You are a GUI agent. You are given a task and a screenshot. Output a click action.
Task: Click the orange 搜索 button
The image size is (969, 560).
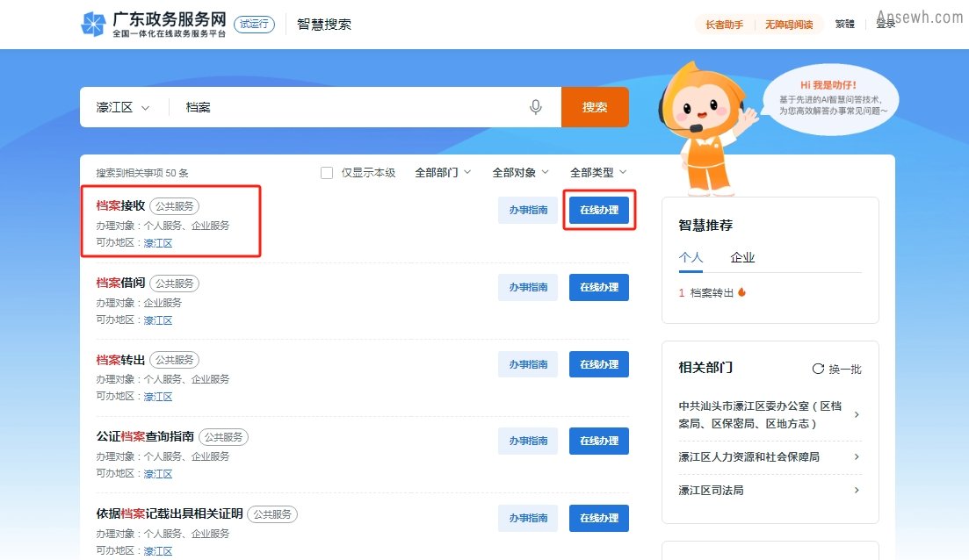click(x=595, y=107)
